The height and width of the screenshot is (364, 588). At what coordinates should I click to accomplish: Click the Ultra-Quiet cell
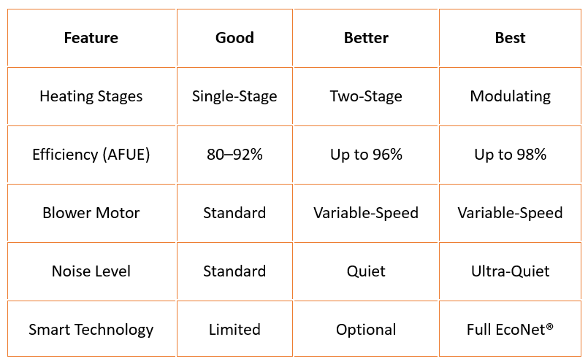click(510, 271)
